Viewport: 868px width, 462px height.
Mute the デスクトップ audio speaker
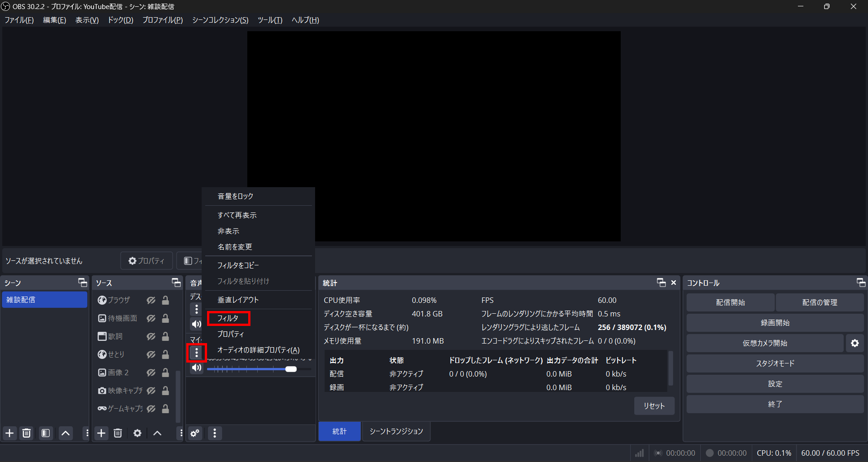197,324
